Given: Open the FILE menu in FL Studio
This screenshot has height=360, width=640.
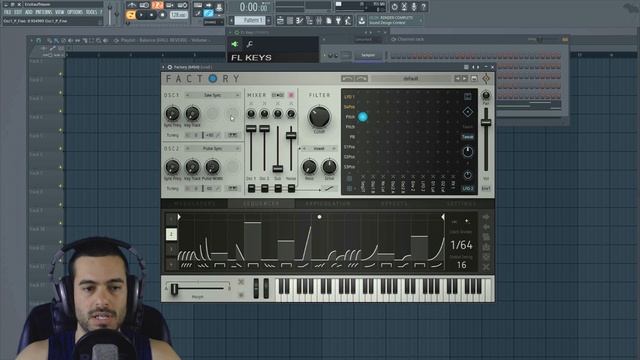Looking at the screenshot, I should (x=7, y=12).
